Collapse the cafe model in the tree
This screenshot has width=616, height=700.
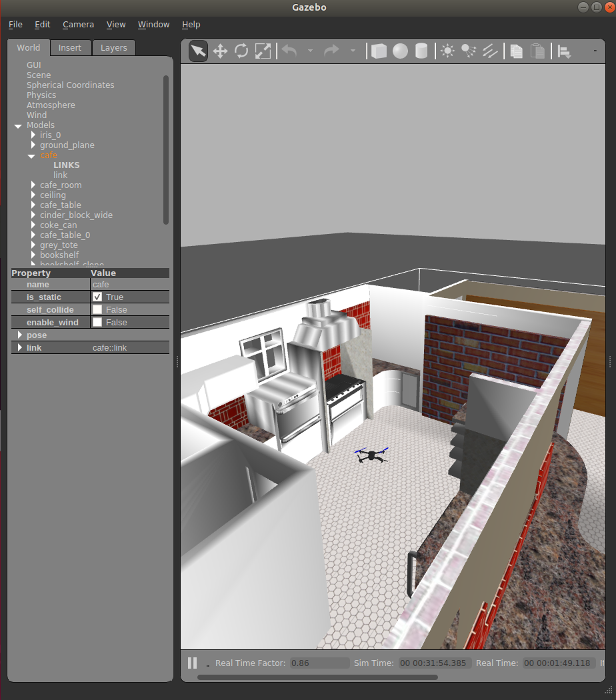(x=31, y=155)
